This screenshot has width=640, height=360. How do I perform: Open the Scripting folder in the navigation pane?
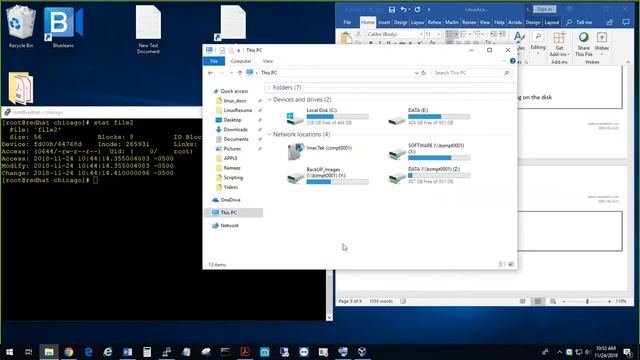click(233, 178)
